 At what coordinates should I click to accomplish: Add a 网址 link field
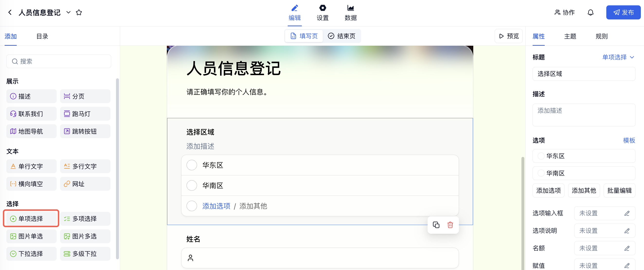click(85, 184)
